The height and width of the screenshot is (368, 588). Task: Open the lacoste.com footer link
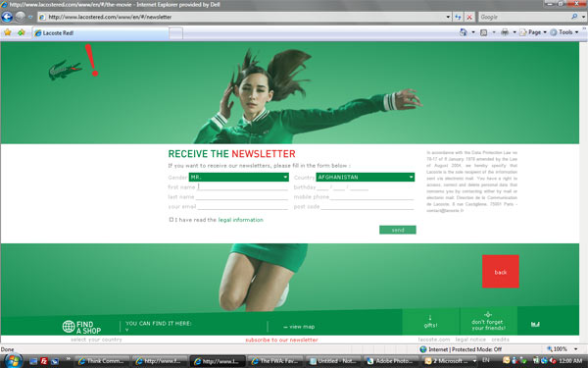pos(434,340)
